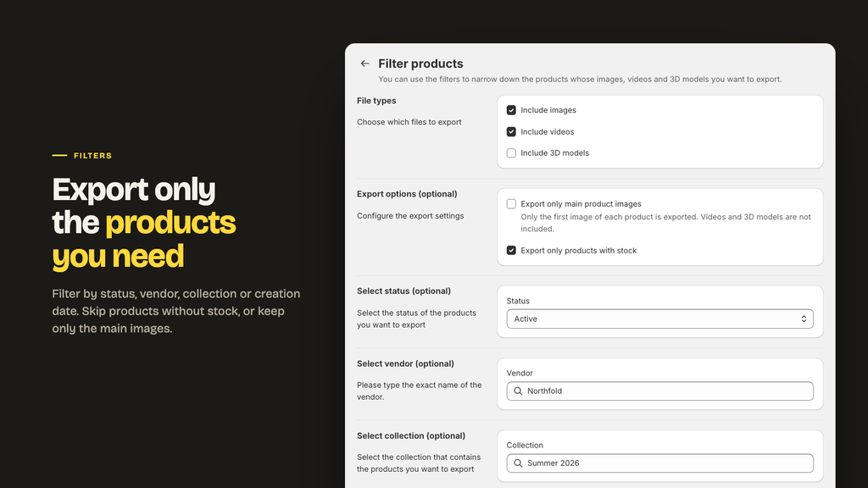Click the Status field label

pyautogui.click(x=518, y=301)
